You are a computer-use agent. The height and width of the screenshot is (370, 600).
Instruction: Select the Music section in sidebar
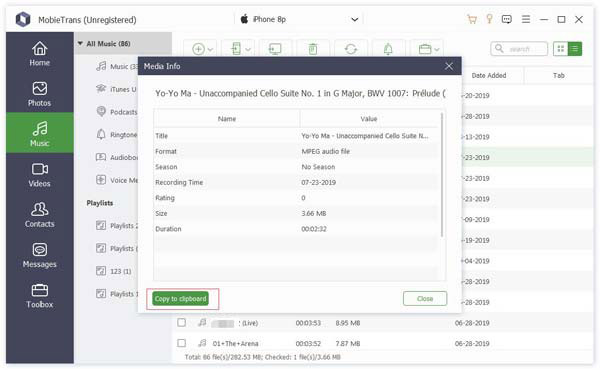(x=39, y=133)
